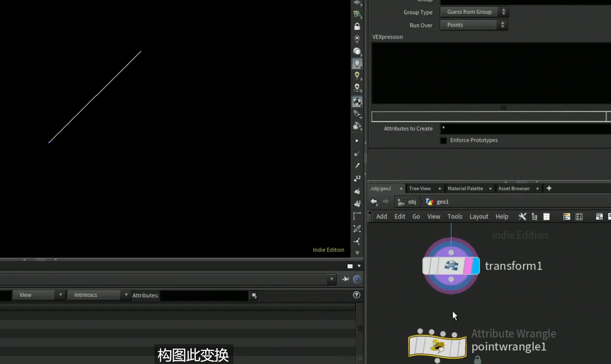Open the Group Type dropdown

(x=474, y=12)
